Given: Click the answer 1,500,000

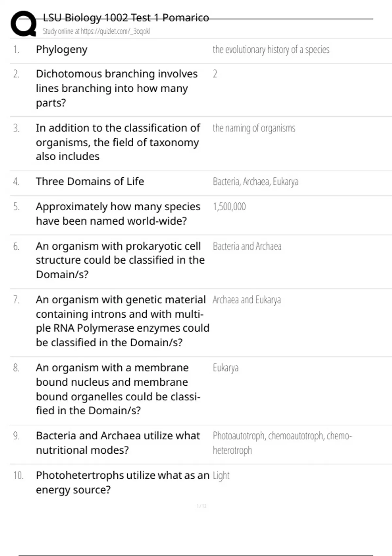Looking at the screenshot, I should (229, 207).
